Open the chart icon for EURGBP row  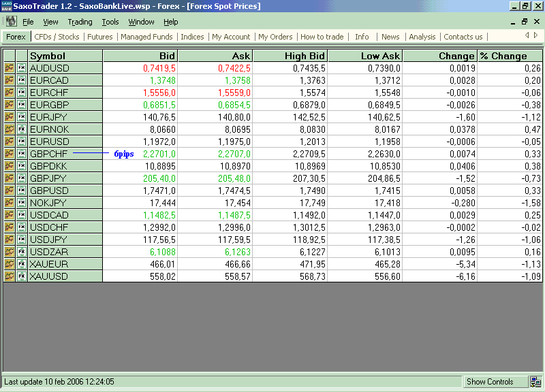pyautogui.click(x=10, y=105)
